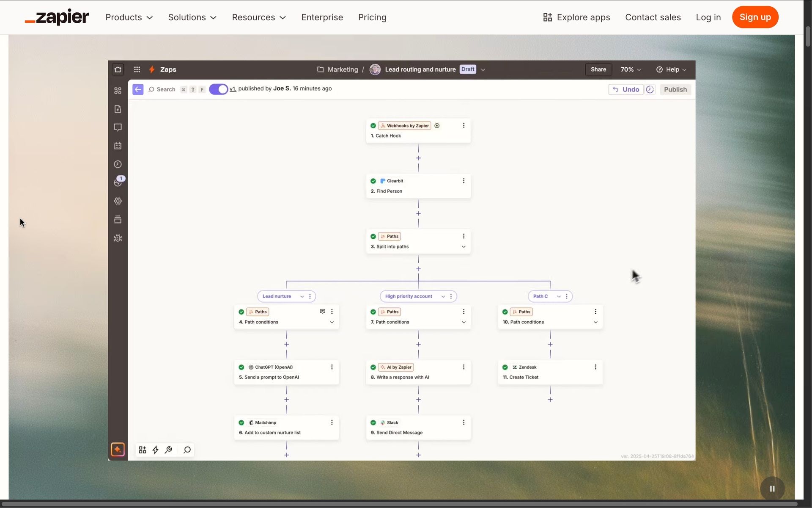Click the vertical page scrollbar

(808, 36)
